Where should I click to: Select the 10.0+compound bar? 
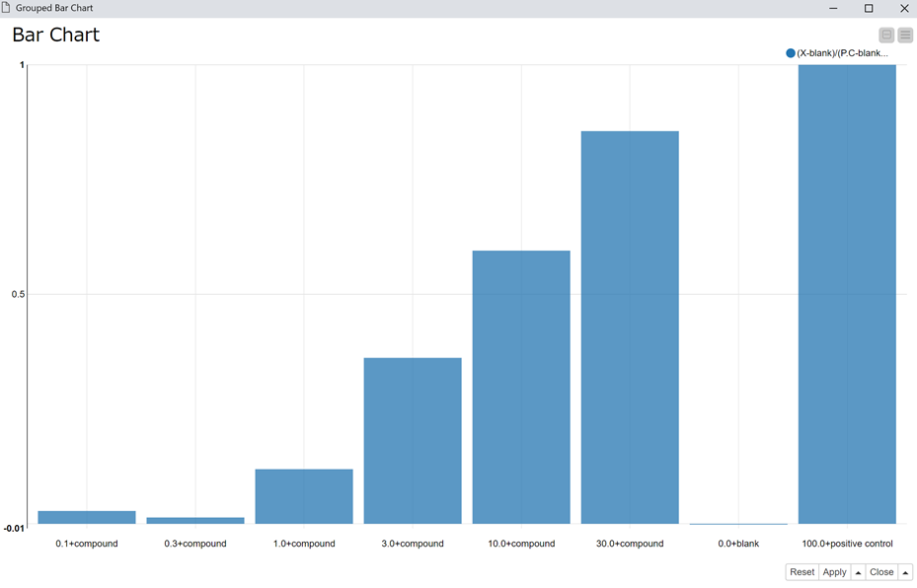coord(521,387)
